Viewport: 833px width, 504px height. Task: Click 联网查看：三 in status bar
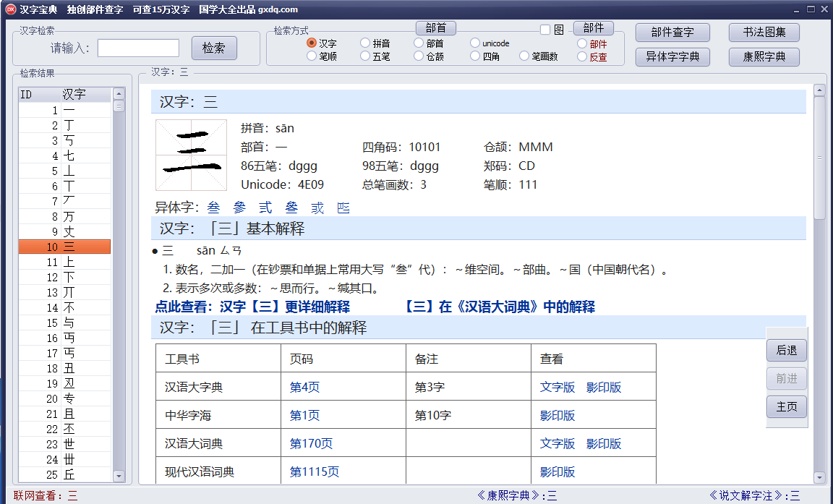coord(46,496)
